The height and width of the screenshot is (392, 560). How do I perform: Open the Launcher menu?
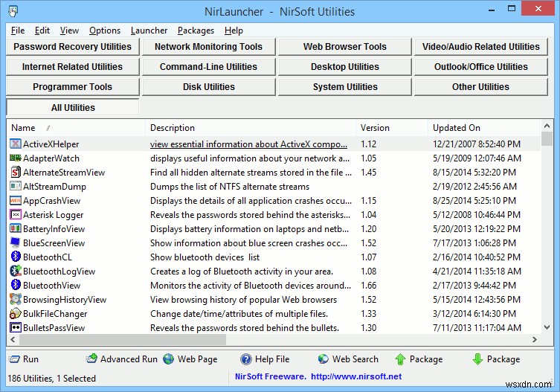pyautogui.click(x=149, y=30)
